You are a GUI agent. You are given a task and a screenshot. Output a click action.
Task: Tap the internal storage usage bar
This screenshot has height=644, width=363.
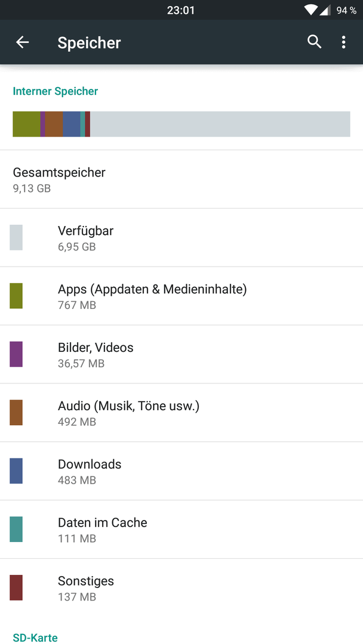click(181, 124)
